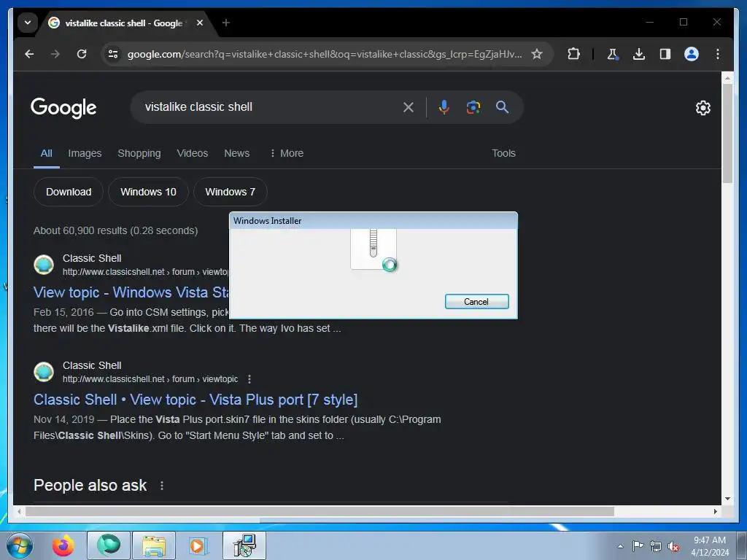Open the Vista Plus port [7 style] link
The image size is (747, 560).
[196, 400]
